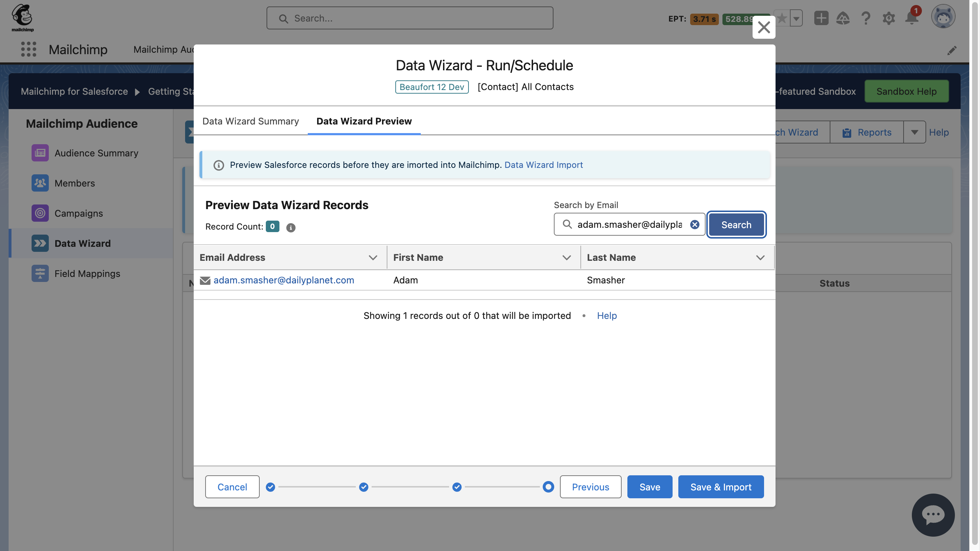Jump to second wizard progress step
The image size is (980, 551).
coord(364,487)
